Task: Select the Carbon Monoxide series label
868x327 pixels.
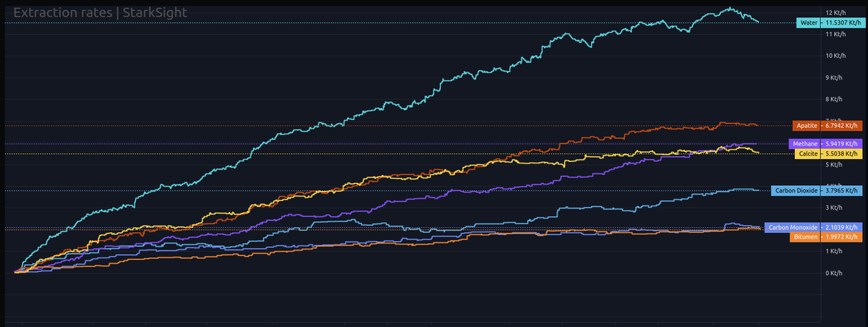Action: click(793, 227)
